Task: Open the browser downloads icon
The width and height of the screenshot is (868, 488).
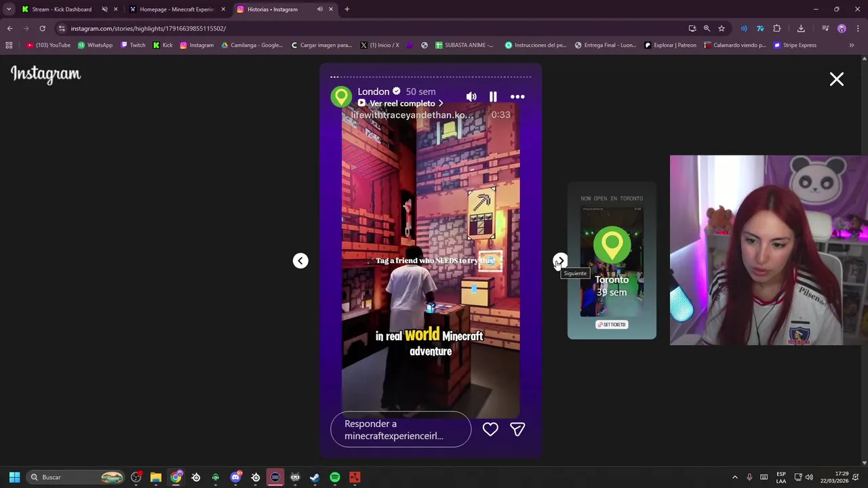Action: (801, 28)
